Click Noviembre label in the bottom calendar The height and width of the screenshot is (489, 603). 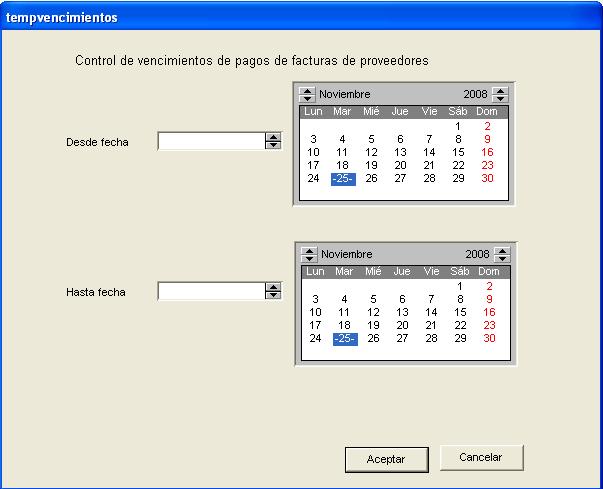click(346, 254)
